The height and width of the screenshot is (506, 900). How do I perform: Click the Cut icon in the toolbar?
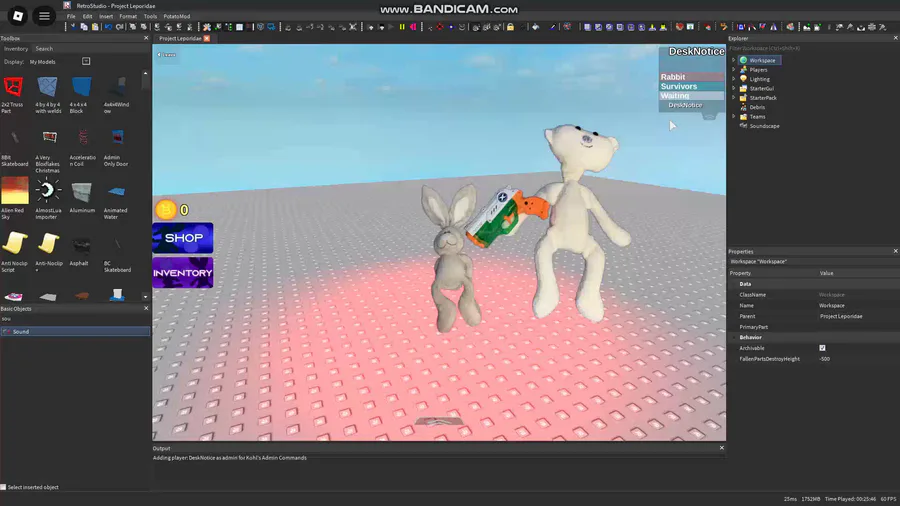coord(73,27)
